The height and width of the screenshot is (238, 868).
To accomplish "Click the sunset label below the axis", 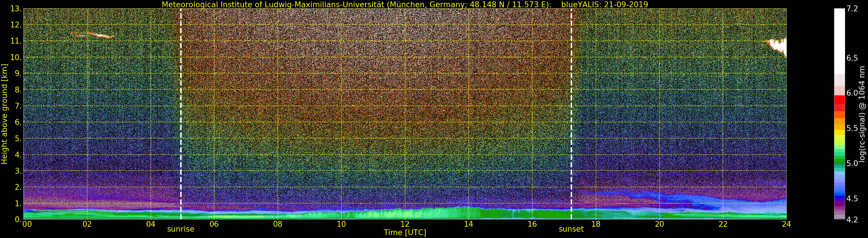I will (x=571, y=229).
